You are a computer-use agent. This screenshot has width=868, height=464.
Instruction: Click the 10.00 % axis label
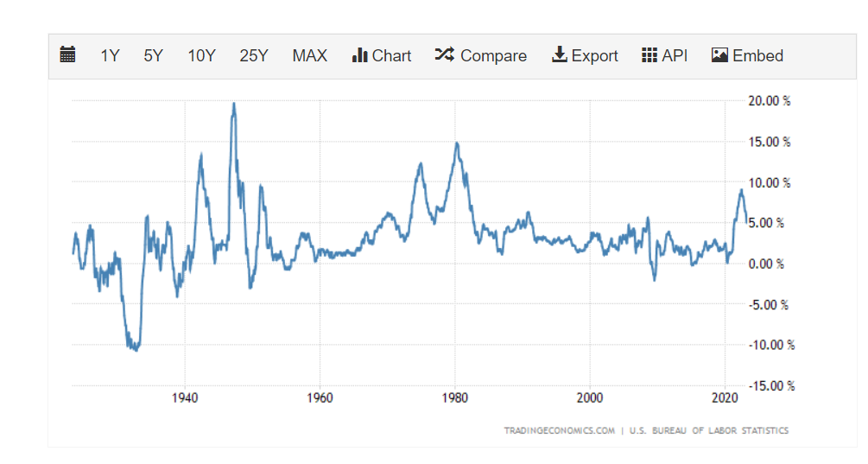click(769, 182)
